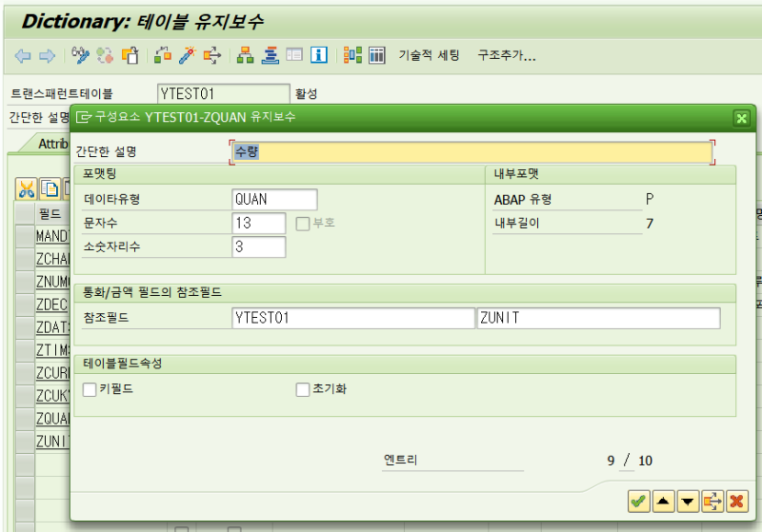Open the other object icon
This screenshot has height=532, width=762.
130,55
